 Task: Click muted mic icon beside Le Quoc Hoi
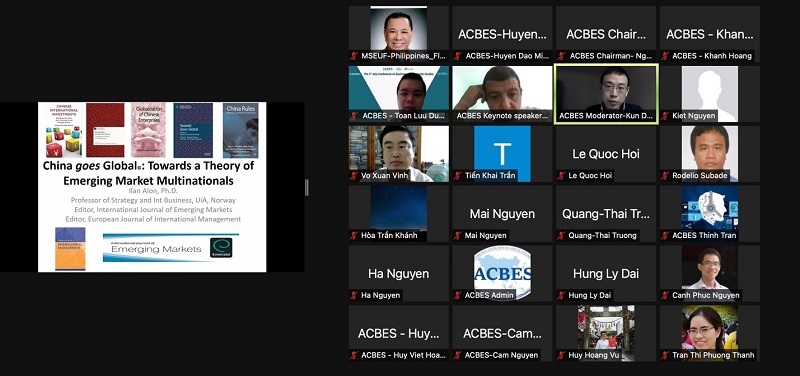pyautogui.click(x=561, y=176)
